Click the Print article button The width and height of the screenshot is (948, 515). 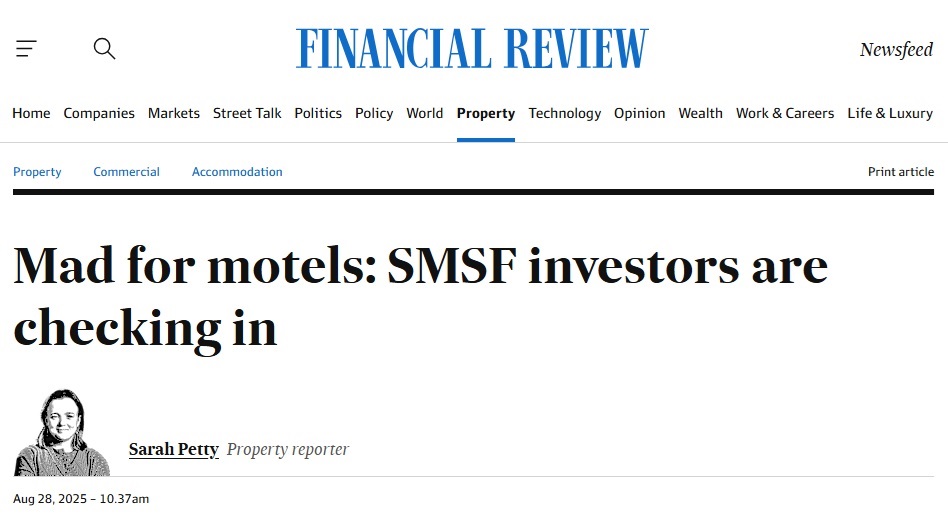point(901,172)
